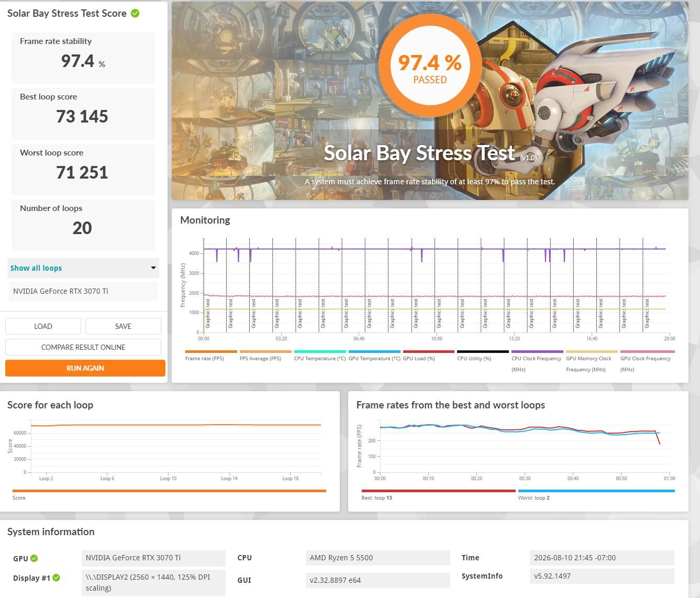The width and height of the screenshot is (700, 598).
Task: Click the Worst loop score value 71 251
Action: [x=82, y=172]
